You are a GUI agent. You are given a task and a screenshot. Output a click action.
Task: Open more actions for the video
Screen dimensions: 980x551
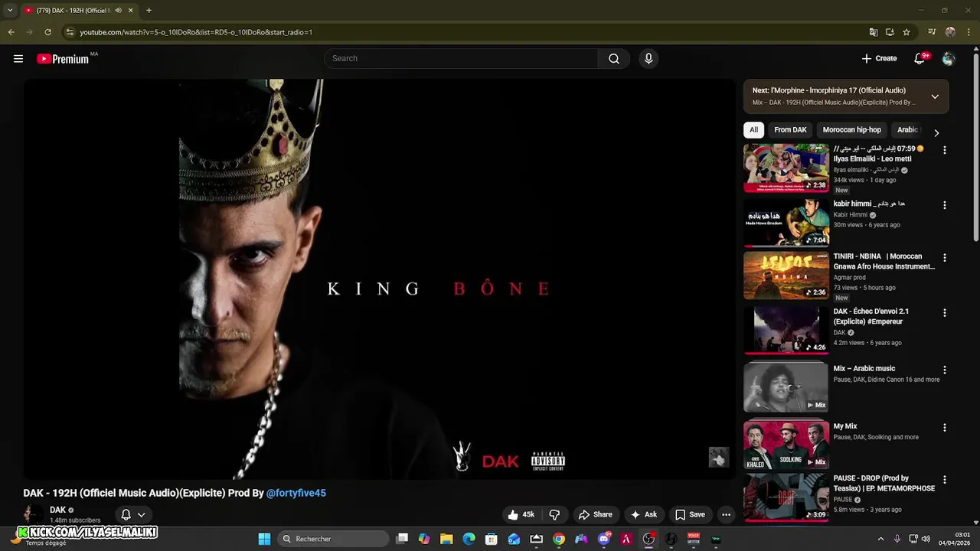click(x=726, y=515)
